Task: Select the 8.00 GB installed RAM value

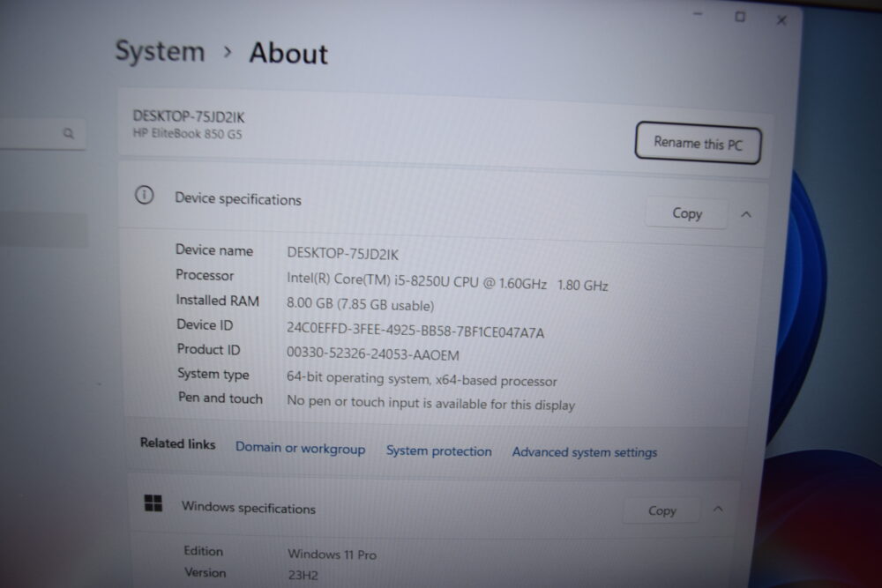Action: [x=360, y=304]
